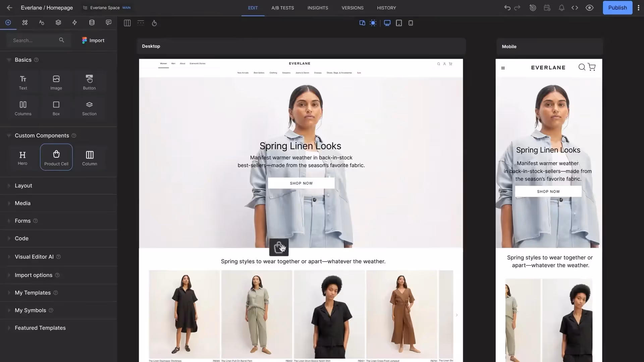Switch to tablet device view
This screenshot has width=644, height=362.
[x=399, y=23]
